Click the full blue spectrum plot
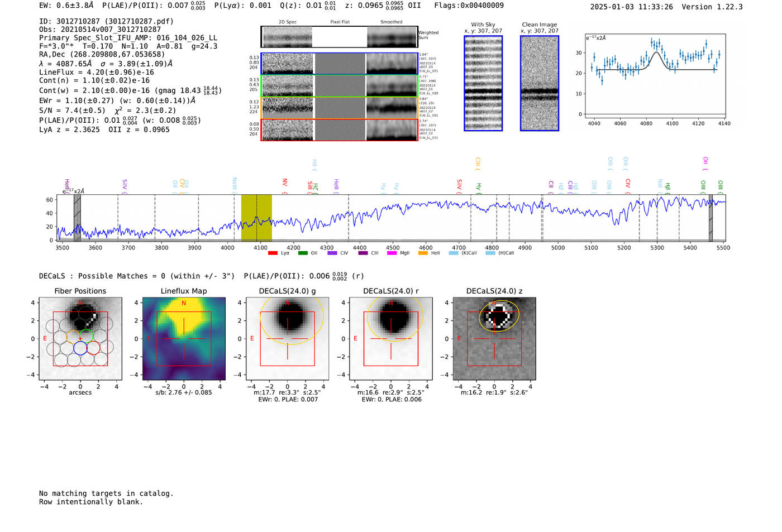 [x=390, y=218]
